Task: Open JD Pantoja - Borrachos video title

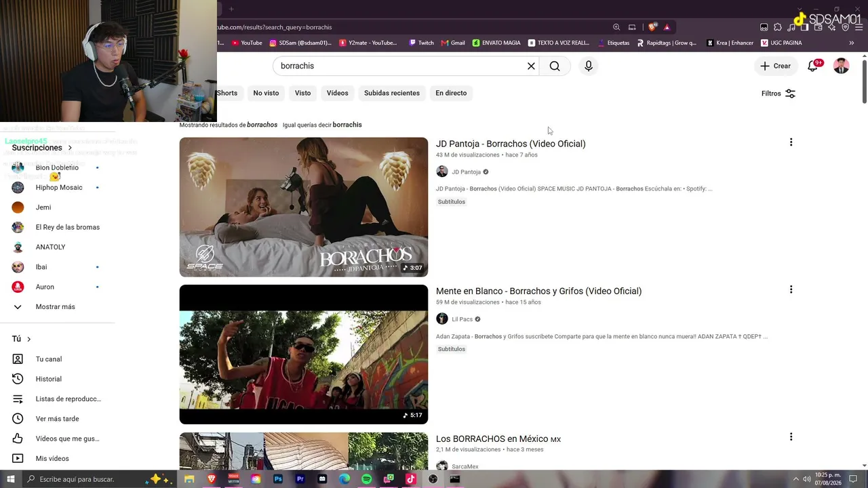Action: 511,144
